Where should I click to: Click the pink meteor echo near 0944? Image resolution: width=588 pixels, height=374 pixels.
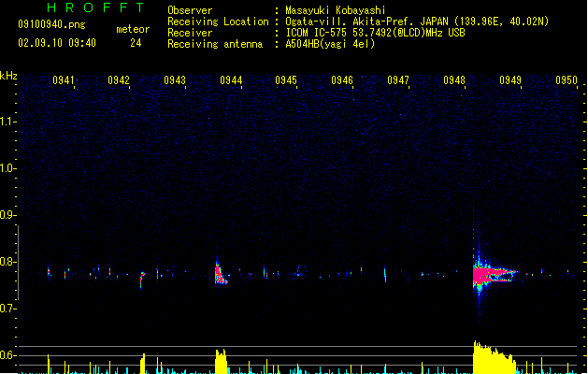click(220, 274)
